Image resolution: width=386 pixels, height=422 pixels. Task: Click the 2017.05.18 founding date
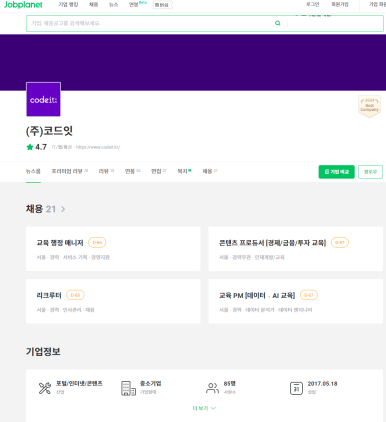pyautogui.click(x=322, y=384)
